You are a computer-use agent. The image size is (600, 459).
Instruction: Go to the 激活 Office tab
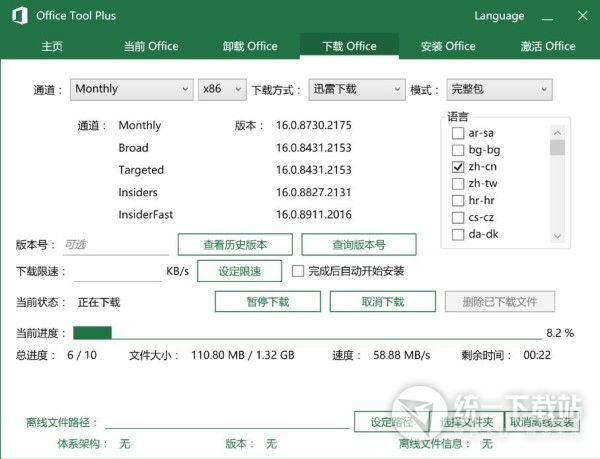(548, 46)
